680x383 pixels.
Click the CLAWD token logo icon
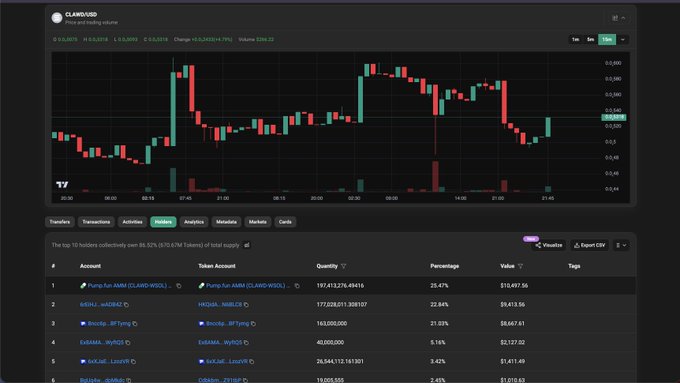pyautogui.click(x=57, y=18)
